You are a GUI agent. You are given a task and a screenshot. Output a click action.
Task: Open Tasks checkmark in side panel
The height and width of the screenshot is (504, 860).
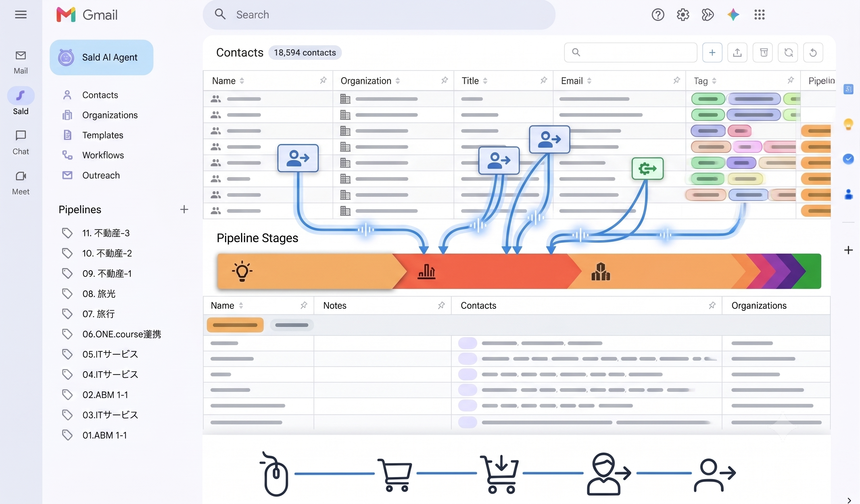[848, 159]
